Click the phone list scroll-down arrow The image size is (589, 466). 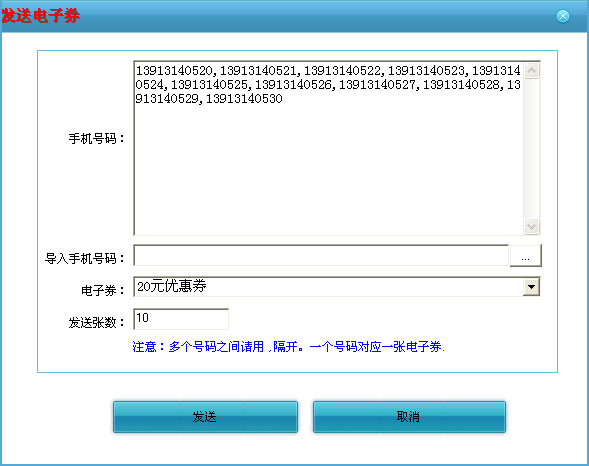point(531,226)
